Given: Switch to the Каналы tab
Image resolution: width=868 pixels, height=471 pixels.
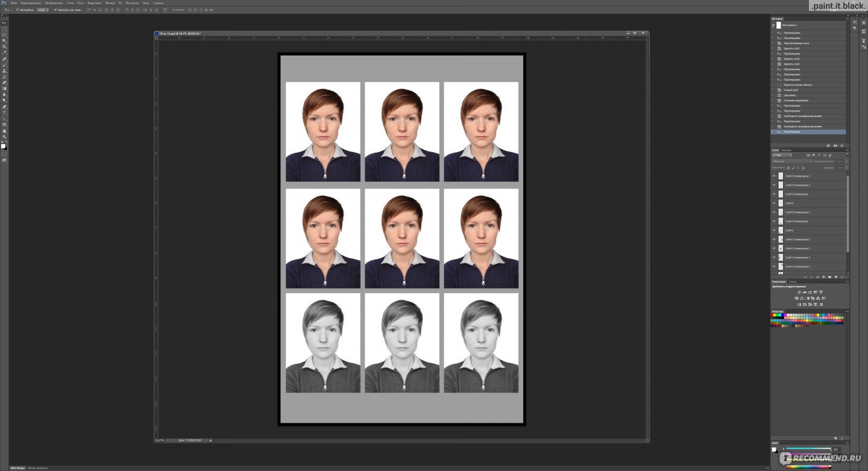Looking at the screenshot, I should coord(786,150).
